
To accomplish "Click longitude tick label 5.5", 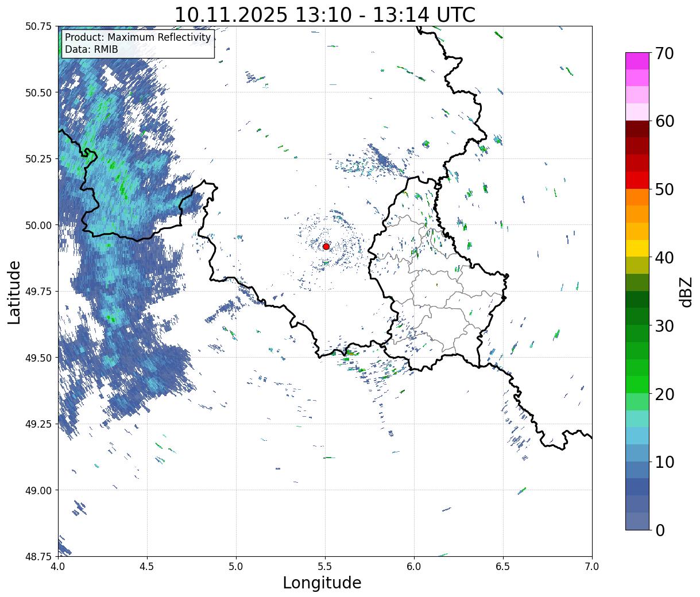I will pyautogui.click(x=325, y=566).
